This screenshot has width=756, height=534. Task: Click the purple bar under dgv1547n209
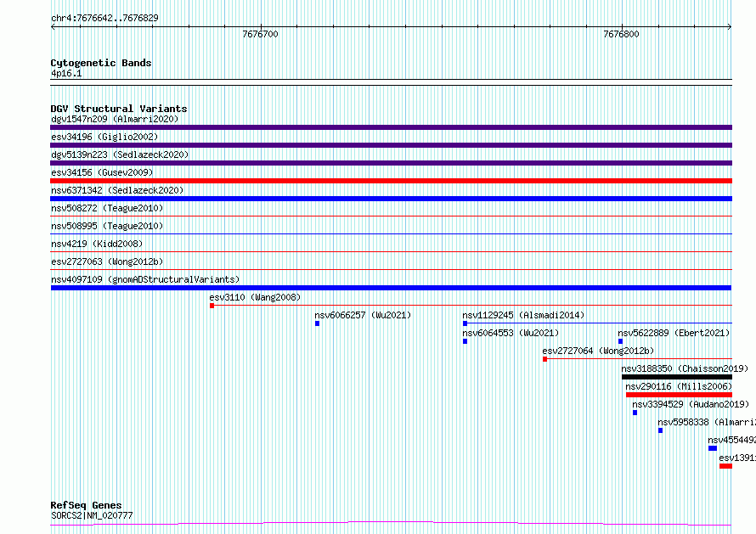(x=391, y=127)
